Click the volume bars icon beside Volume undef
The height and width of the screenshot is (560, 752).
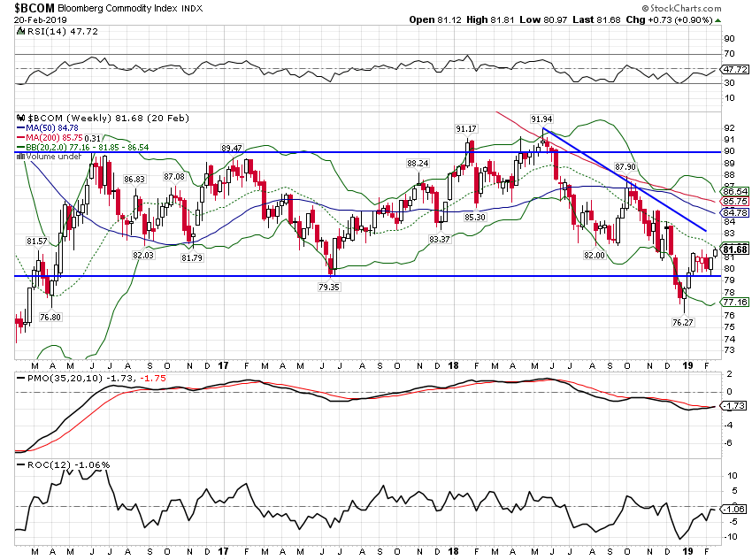click(x=20, y=157)
